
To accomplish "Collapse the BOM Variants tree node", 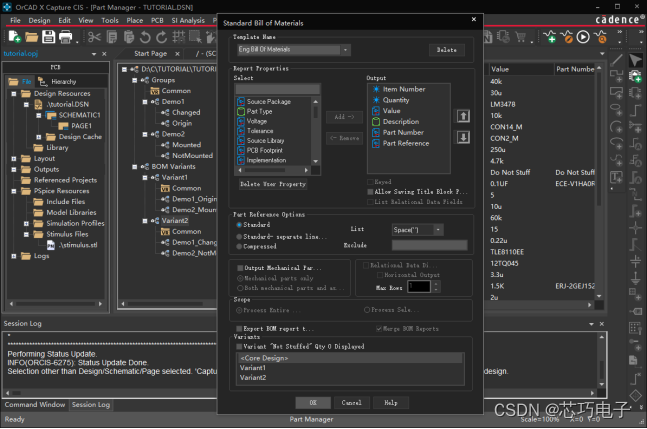I will pyautogui.click(x=135, y=167).
